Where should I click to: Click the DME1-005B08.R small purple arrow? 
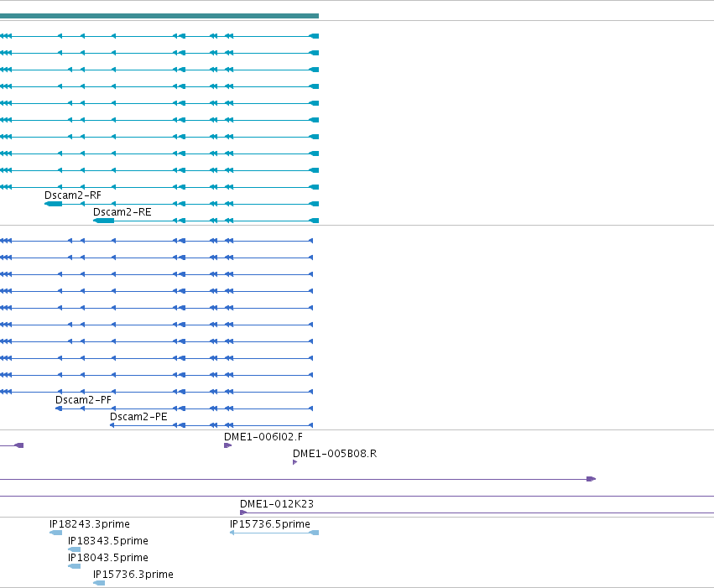[295, 462]
